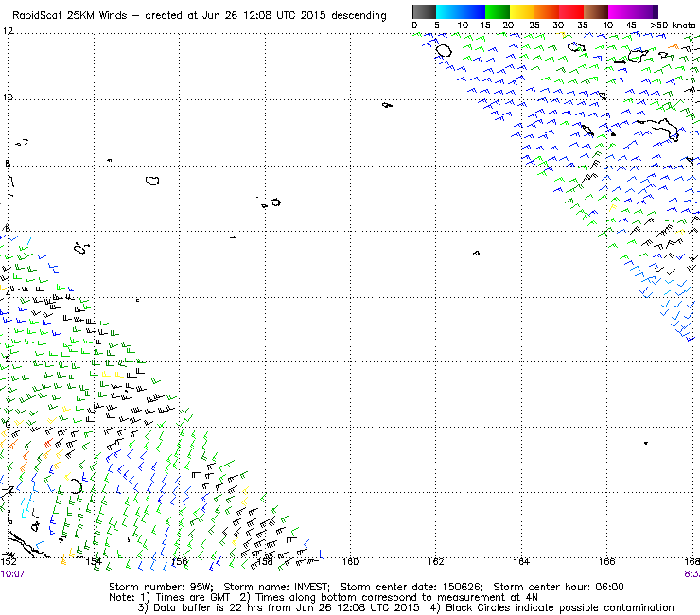Image resolution: width=700 pixels, height=615 pixels.
Task: Click legend value '25' under color bar
Action: (x=534, y=26)
